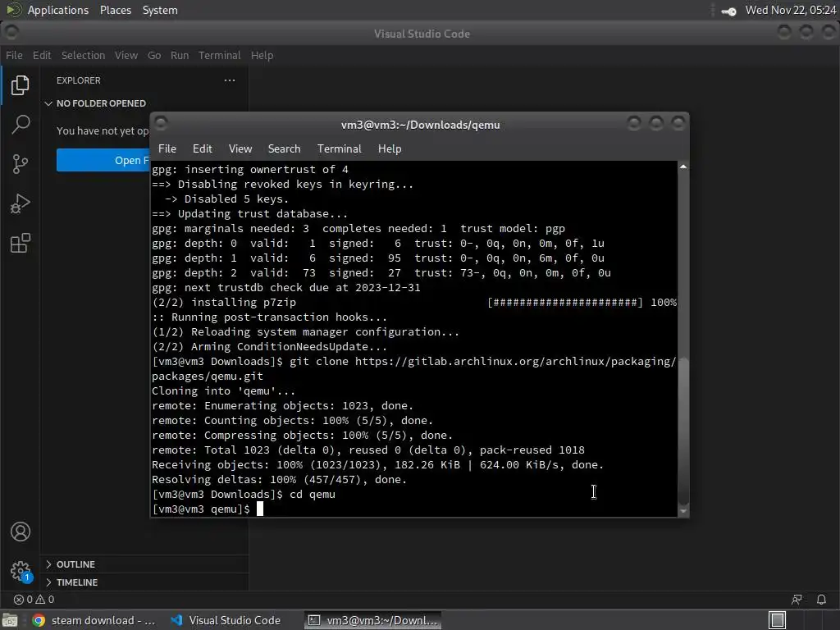This screenshot has width=840, height=630.
Task: Click the menu icon beside Applications
Action: 13,10
